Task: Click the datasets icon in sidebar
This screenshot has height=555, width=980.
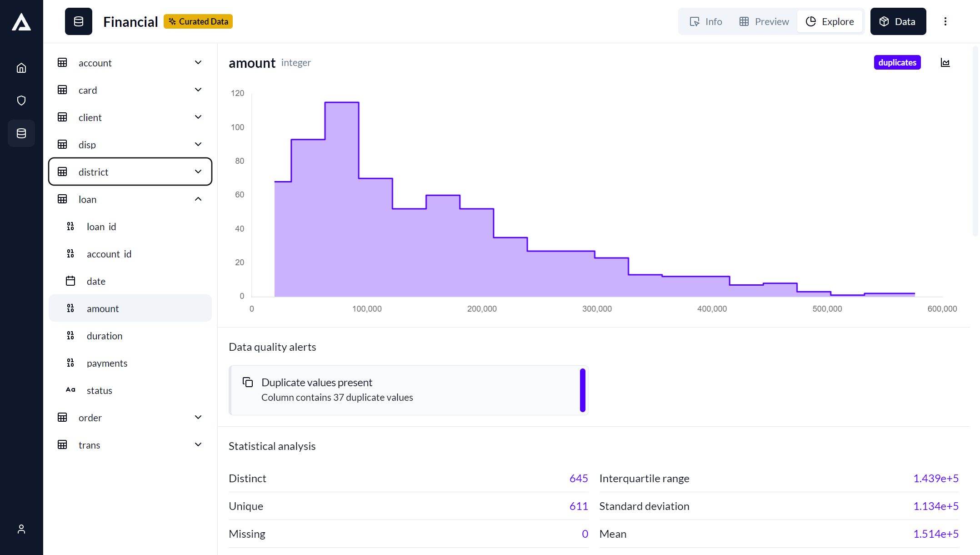Action: (21, 133)
